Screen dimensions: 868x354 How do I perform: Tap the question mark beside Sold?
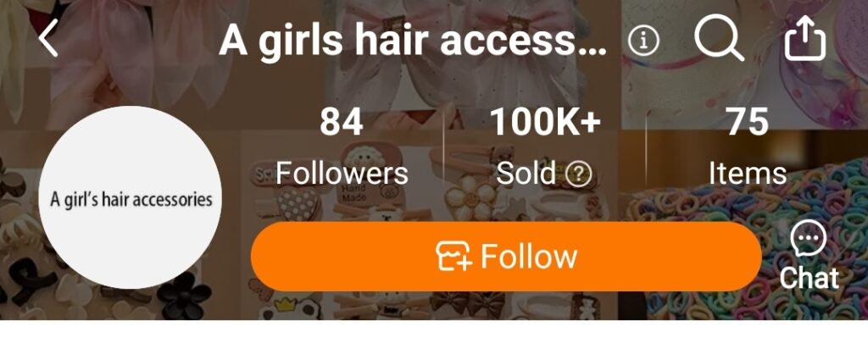pos(578,174)
